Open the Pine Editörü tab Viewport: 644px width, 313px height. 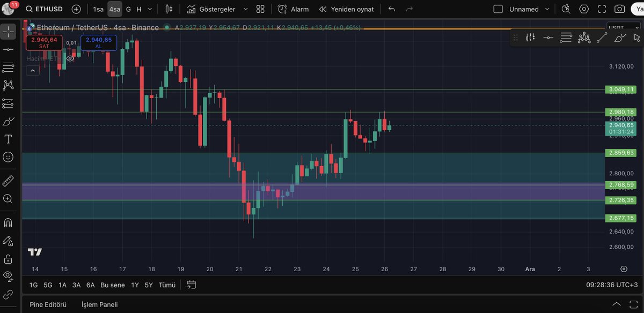[x=48, y=304]
